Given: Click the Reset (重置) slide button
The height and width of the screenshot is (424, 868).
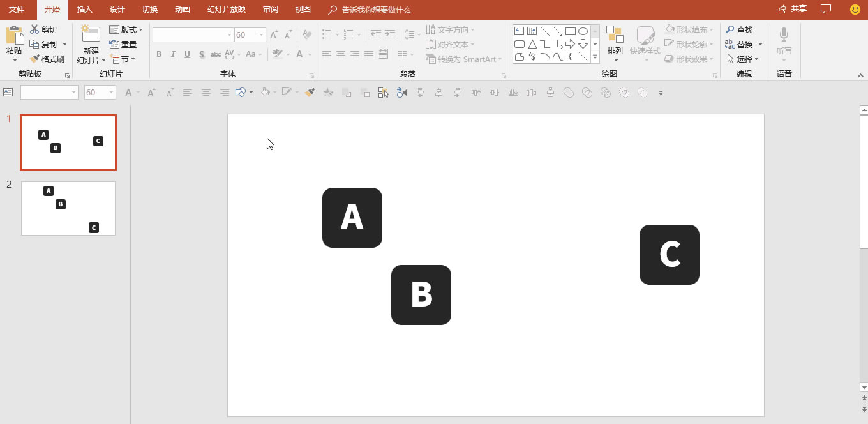Looking at the screenshot, I should (123, 45).
